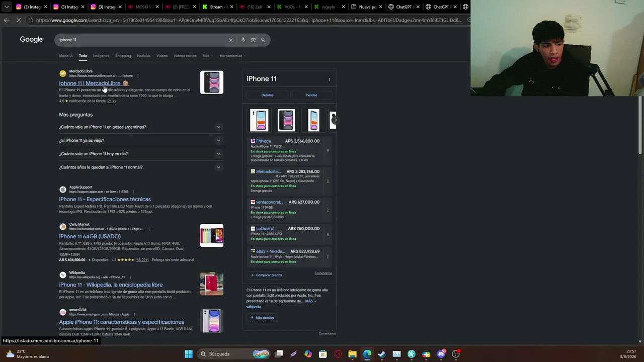Open Opera browser from the taskbar
The image size is (644, 362).
pyautogui.click(x=338, y=354)
